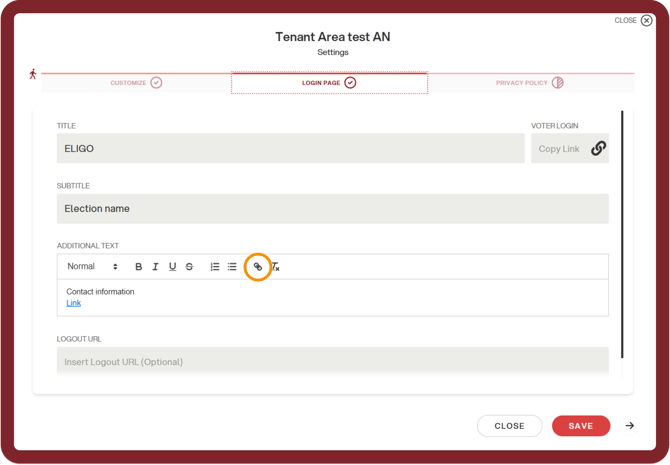
Task: Insert an ordered numbered list
Action: pos(215,267)
